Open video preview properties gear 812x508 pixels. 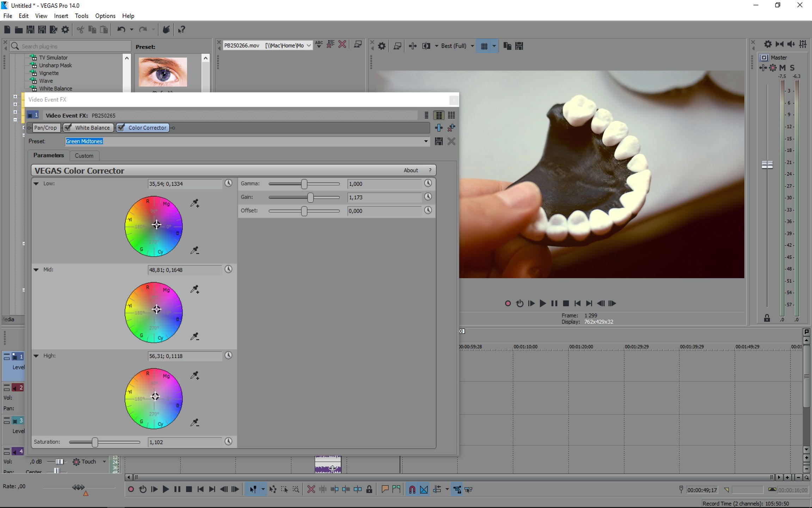coord(382,46)
